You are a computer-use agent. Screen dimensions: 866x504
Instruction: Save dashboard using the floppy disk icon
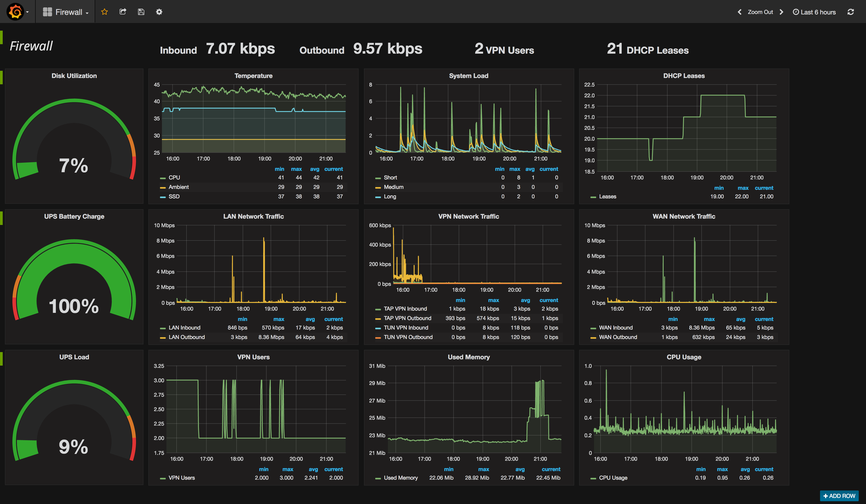tap(141, 12)
